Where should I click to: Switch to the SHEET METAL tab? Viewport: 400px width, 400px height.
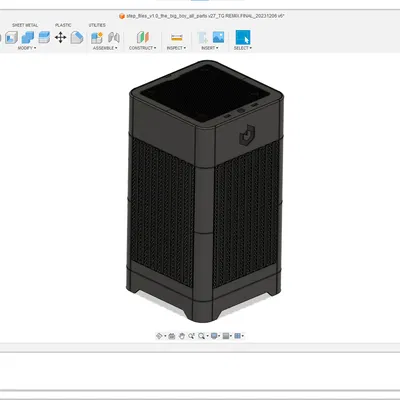25,25
